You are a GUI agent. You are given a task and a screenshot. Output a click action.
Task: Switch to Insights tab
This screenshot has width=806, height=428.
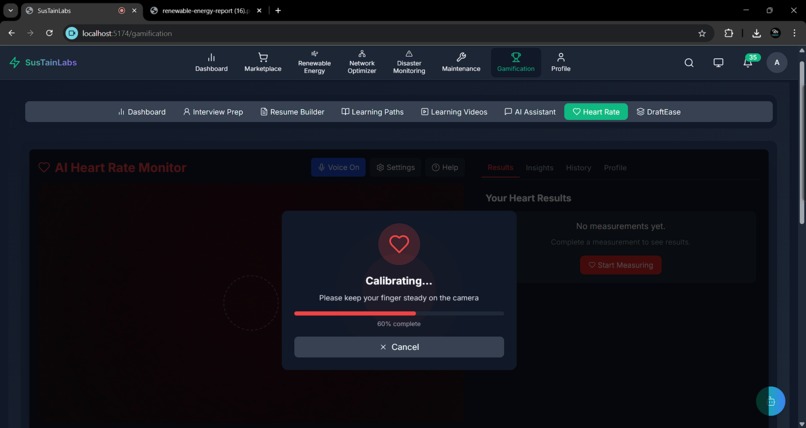pyautogui.click(x=539, y=168)
